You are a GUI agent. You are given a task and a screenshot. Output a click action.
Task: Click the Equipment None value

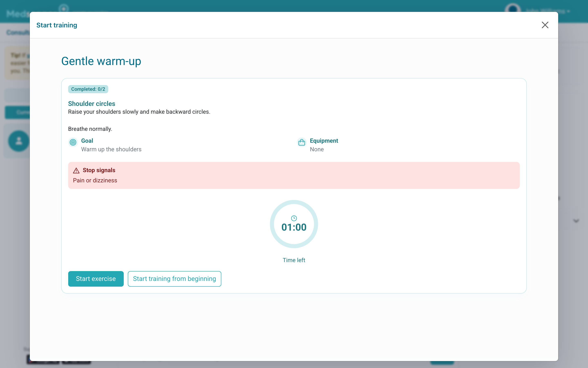317,149
